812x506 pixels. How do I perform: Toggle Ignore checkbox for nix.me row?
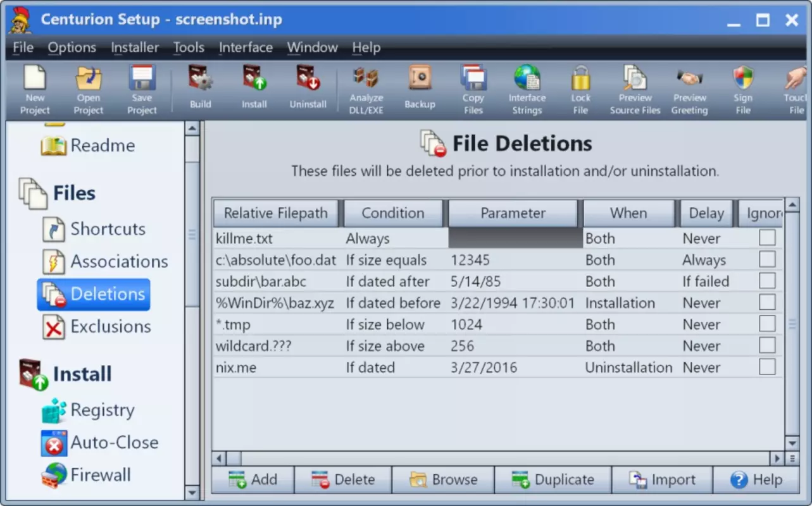point(767,367)
